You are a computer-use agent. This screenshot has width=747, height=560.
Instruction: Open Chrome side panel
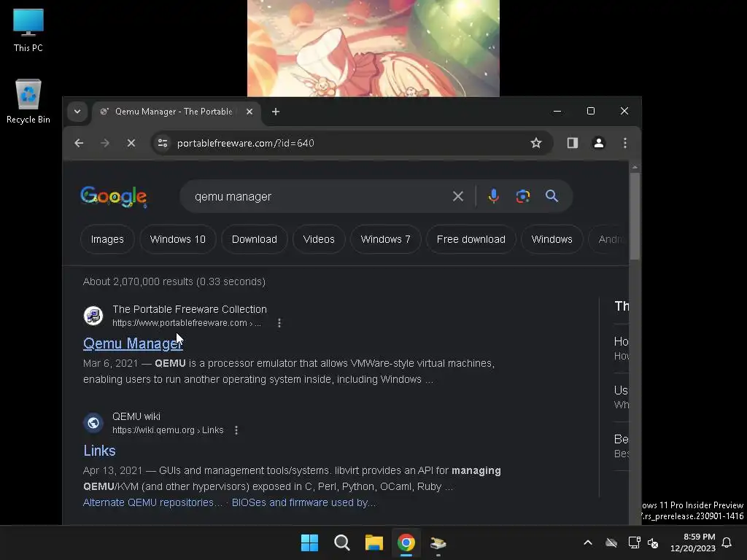click(x=572, y=143)
